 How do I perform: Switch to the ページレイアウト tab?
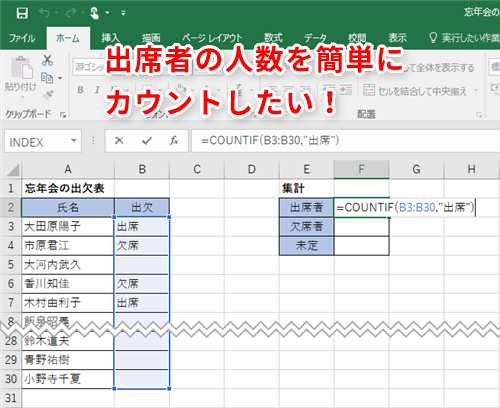tap(212, 38)
